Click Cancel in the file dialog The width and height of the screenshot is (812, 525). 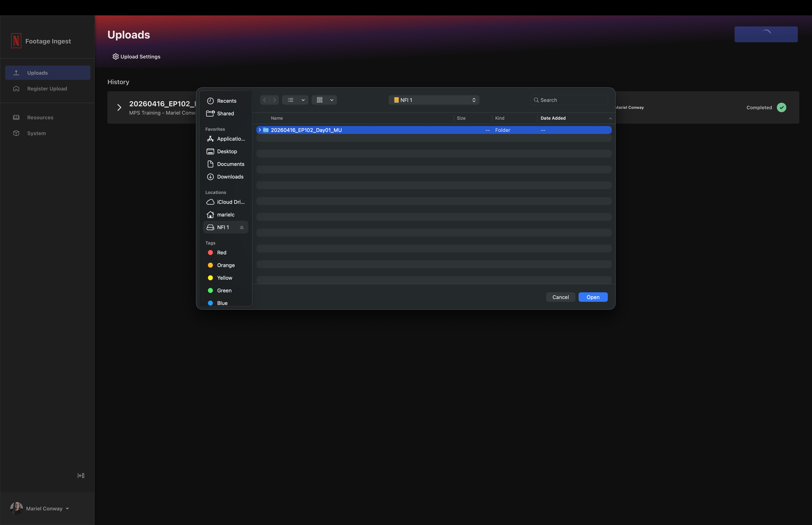tap(561, 297)
